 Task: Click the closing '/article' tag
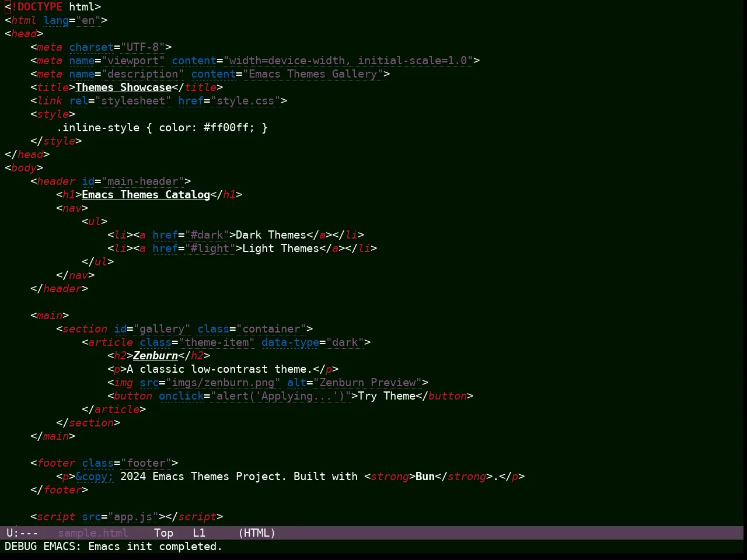114,409
